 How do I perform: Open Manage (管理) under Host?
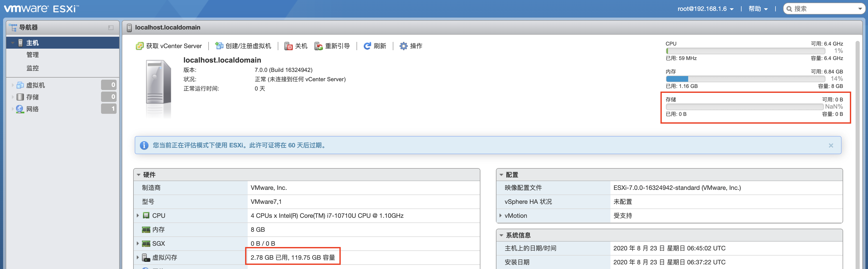33,55
